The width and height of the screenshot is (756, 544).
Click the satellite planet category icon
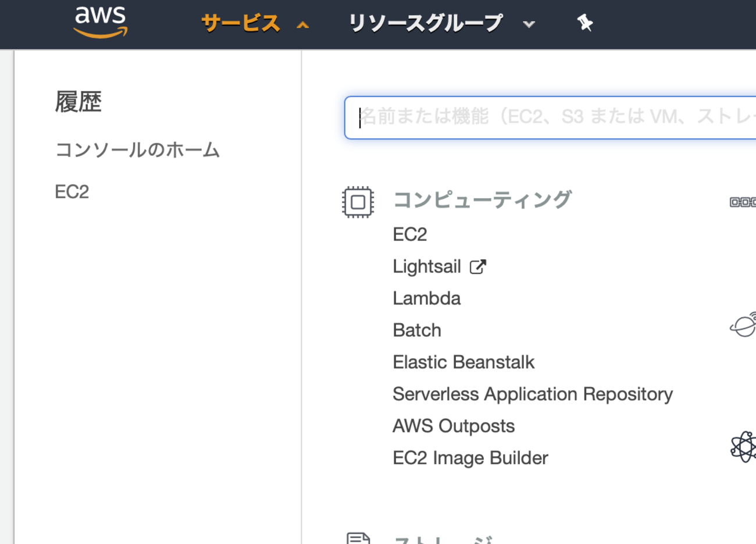point(743,324)
